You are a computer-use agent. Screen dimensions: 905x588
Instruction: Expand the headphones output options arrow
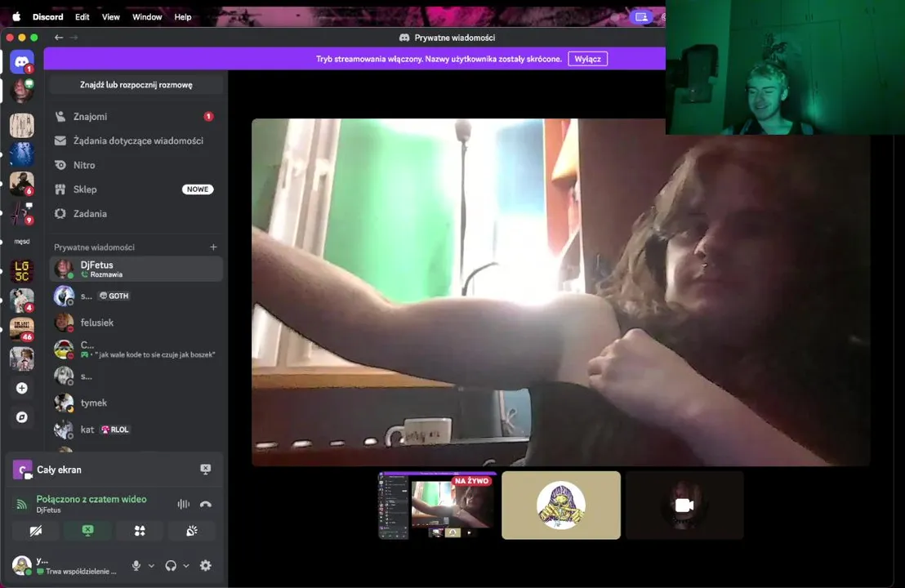(186, 566)
